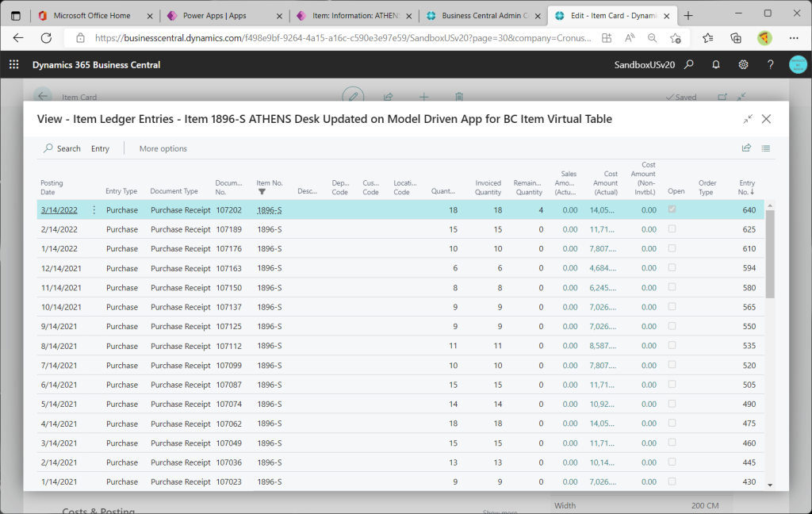812x514 pixels.
Task: Open the user account avatar
Action: click(x=798, y=65)
